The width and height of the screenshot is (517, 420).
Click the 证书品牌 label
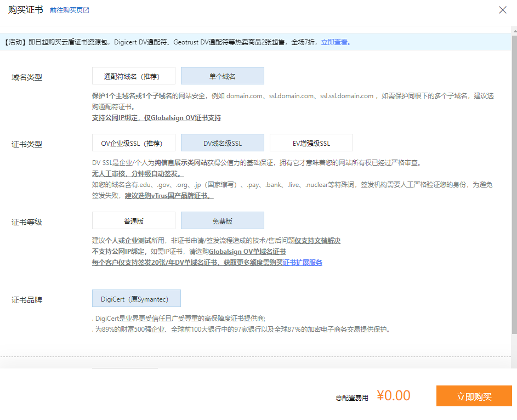point(27,300)
